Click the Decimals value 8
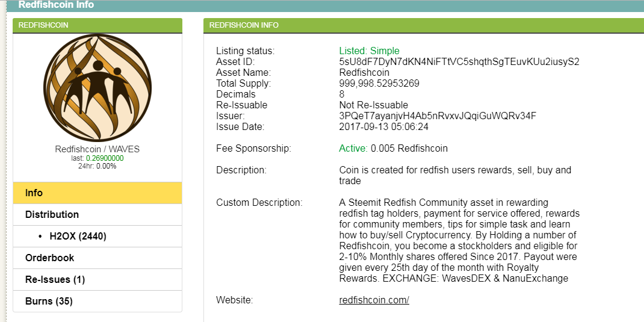 pos(342,94)
